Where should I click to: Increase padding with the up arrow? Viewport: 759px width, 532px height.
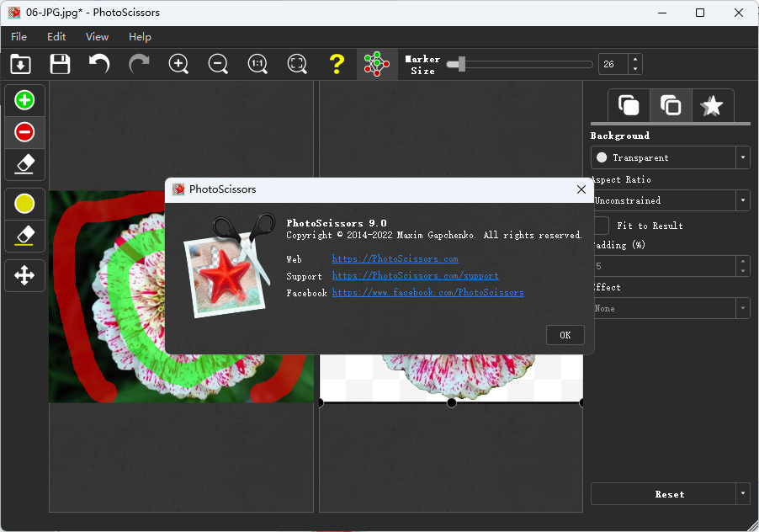coord(743,261)
